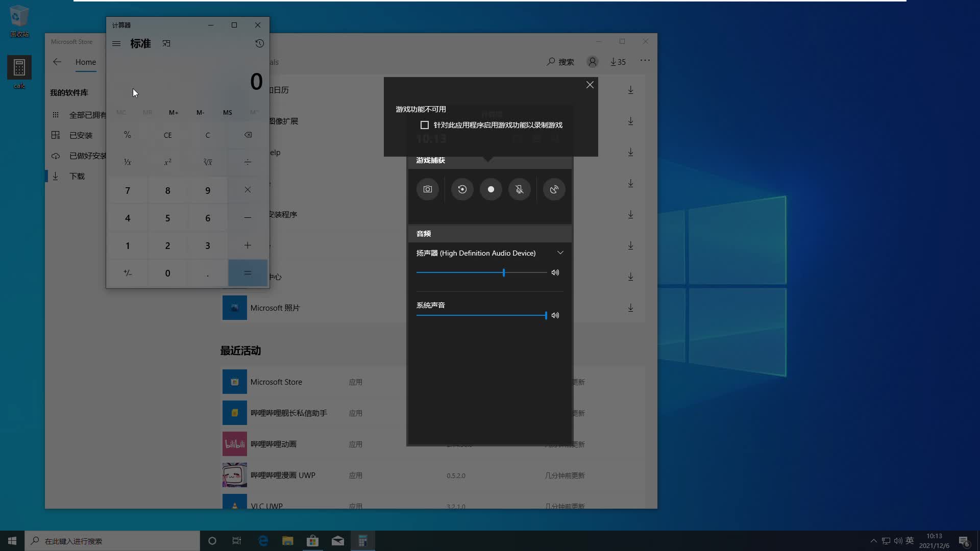Open the calculator hamburger menu
This screenshot has height=551, width=980.
point(116,43)
